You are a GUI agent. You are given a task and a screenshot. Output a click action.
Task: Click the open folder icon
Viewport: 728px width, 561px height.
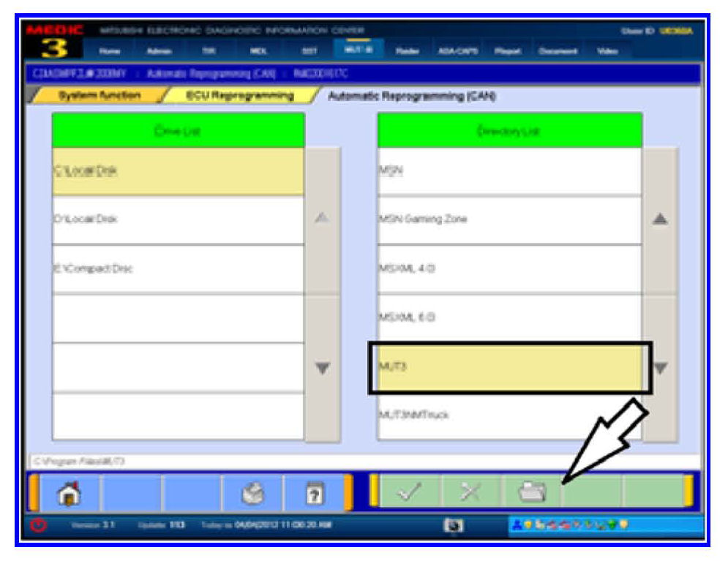pyautogui.click(x=530, y=493)
